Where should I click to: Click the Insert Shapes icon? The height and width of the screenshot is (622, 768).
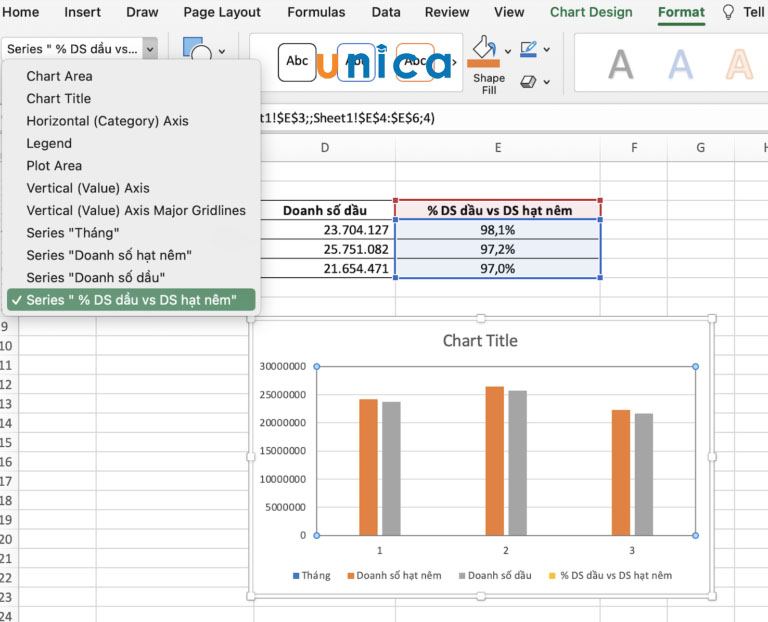pyautogui.click(x=196, y=51)
